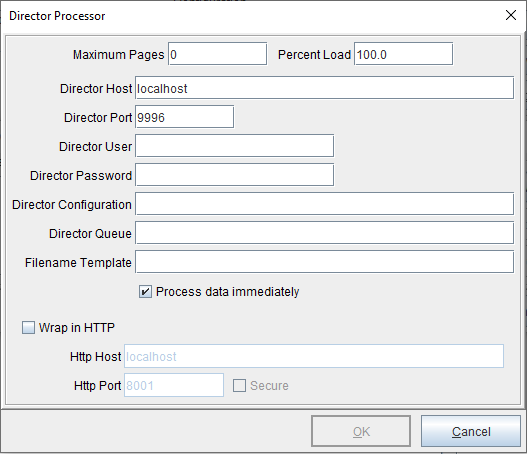Focus the Director User field

point(235,146)
